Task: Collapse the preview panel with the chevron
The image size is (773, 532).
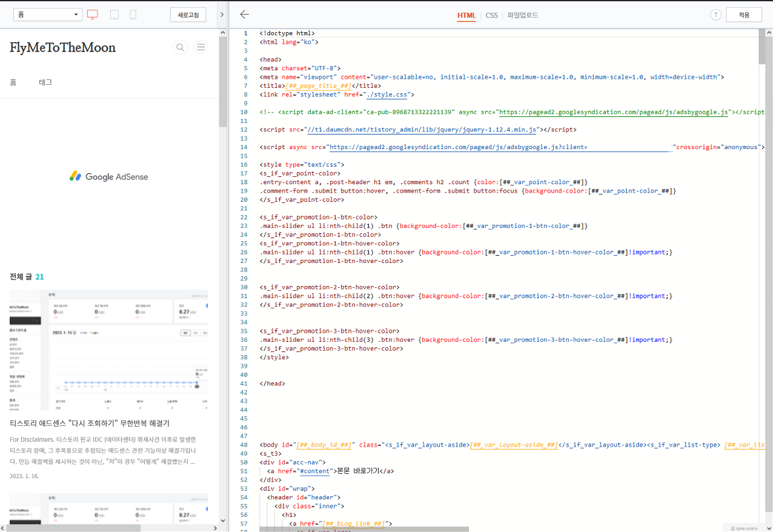Action: click(x=222, y=15)
